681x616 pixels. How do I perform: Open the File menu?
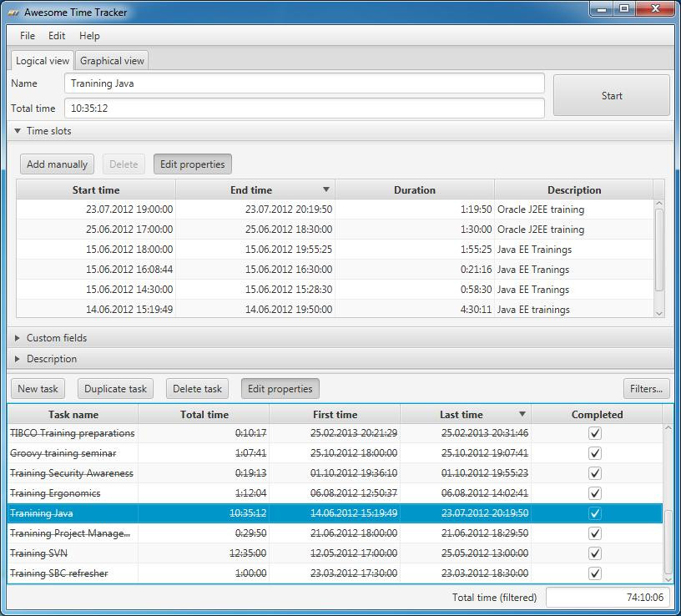pos(28,36)
